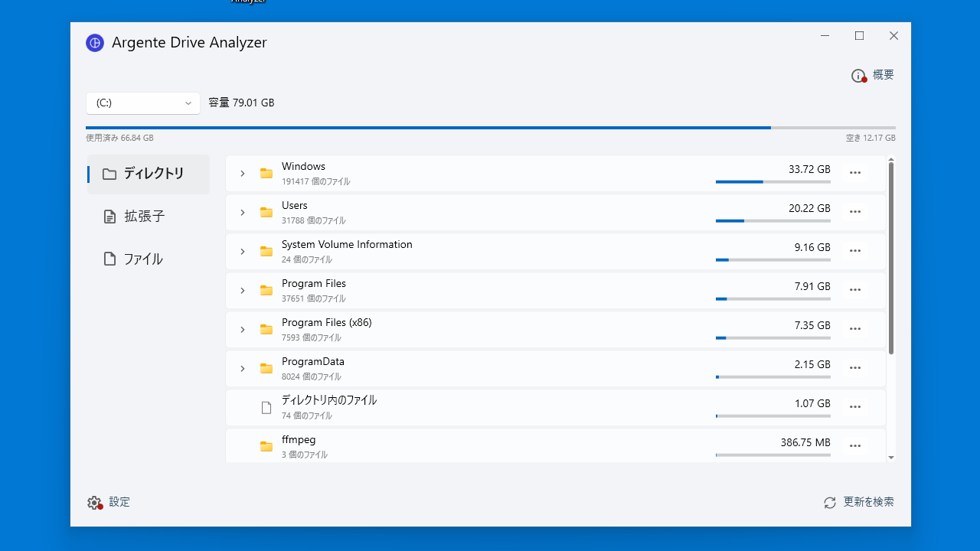980x551 pixels.
Task: Select the ffmpeg folder name
Action: click(299, 440)
